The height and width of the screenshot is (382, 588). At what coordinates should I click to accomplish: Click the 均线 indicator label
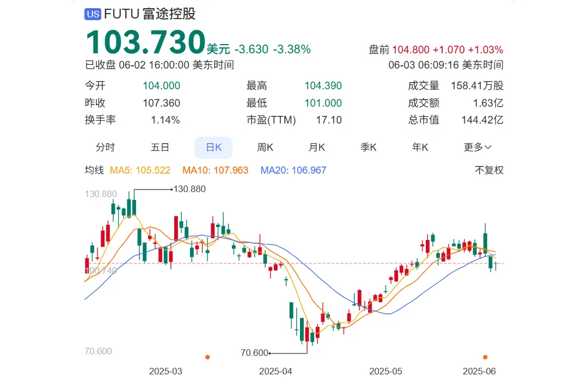click(x=94, y=170)
